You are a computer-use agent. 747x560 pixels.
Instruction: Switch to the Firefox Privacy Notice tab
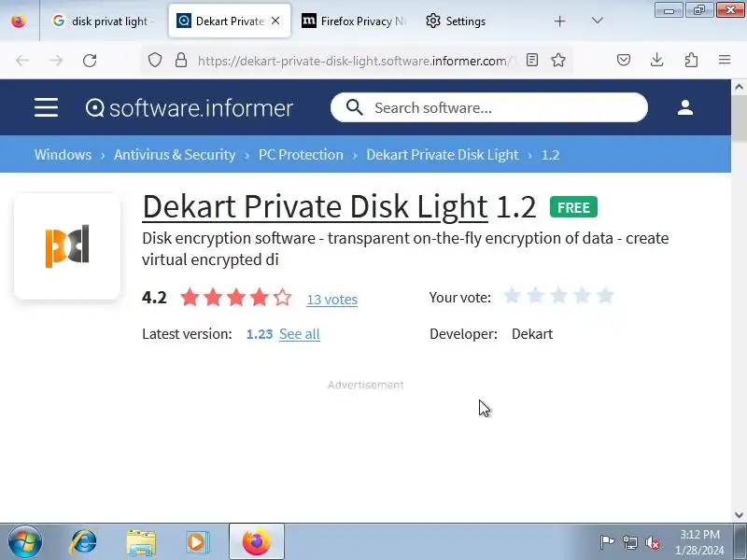pos(354,21)
